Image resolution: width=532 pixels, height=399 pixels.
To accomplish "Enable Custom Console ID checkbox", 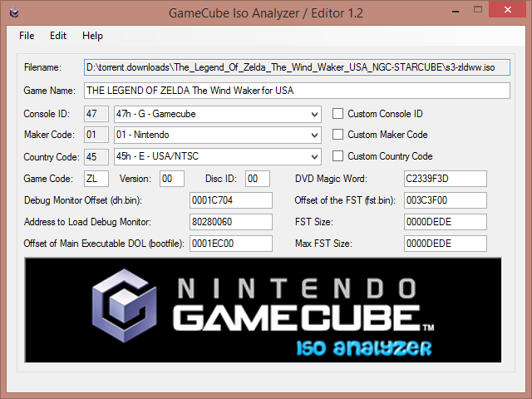I will pos(337,114).
